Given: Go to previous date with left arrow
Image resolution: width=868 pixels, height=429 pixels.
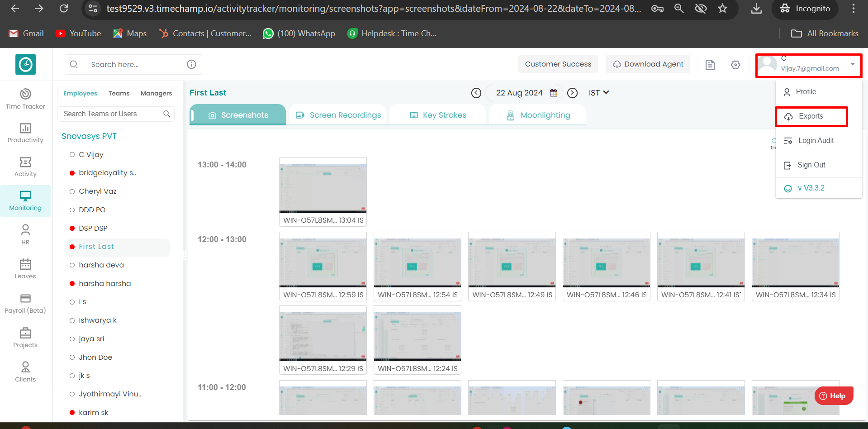Looking at the screenshot, I should click(x=476, y=93).
